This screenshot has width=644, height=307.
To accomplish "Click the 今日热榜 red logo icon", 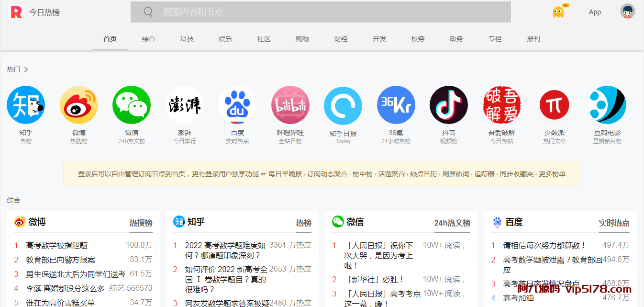I will 16,12.
